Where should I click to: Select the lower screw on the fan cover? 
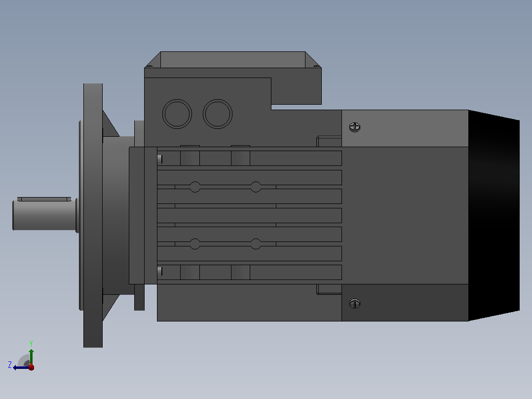[x=354, y=304]
